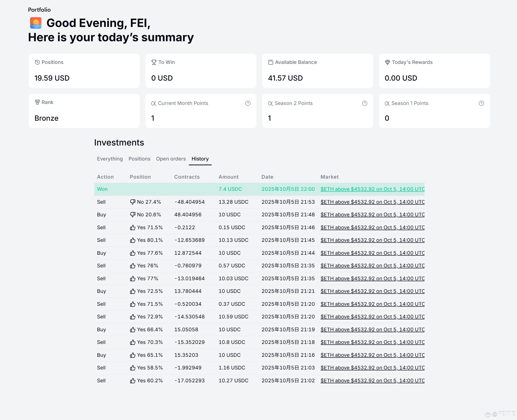Click the thumbs-down icon on No 27.4% row
This screenshot has height=420, width=517.
pyautogui.click(x=133, y=202)
